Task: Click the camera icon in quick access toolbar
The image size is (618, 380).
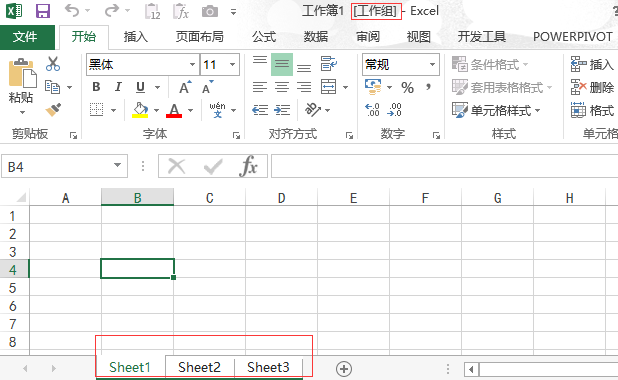Action: pos(210,11)
